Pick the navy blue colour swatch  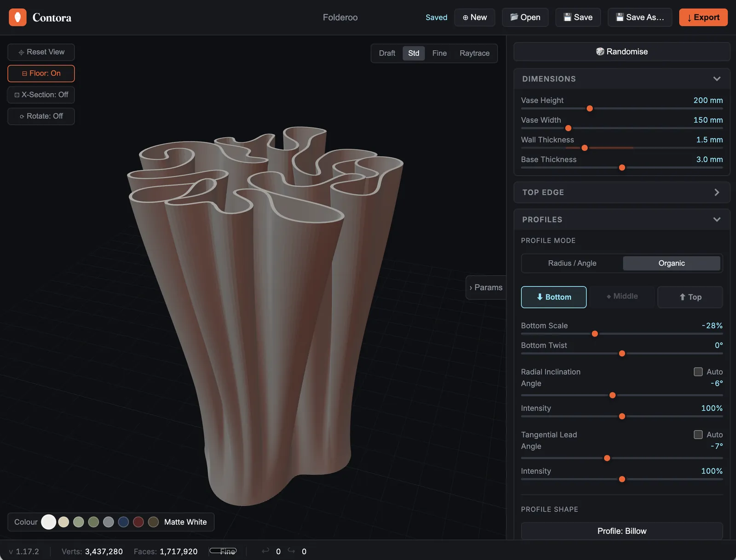pyautogui.click(x=123, y=522)
